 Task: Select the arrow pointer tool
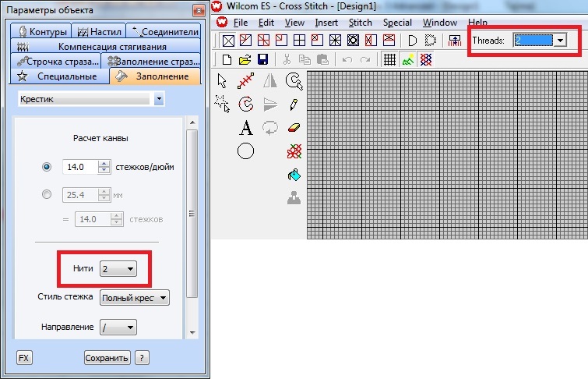click(x=222, y=81)
